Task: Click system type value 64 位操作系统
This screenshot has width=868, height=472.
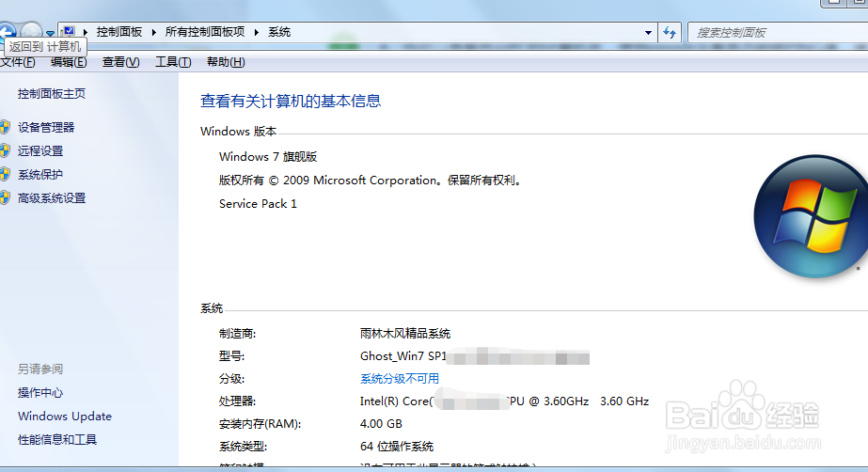Action: point(397,446)
